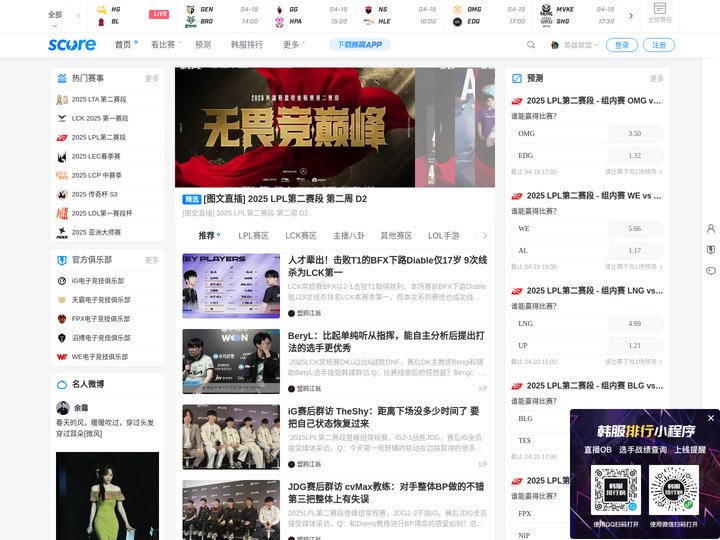Open 该比赛下共1场预测 for OMG vs EDG
This screenshot has height=540, width=720.
(634, 172)
